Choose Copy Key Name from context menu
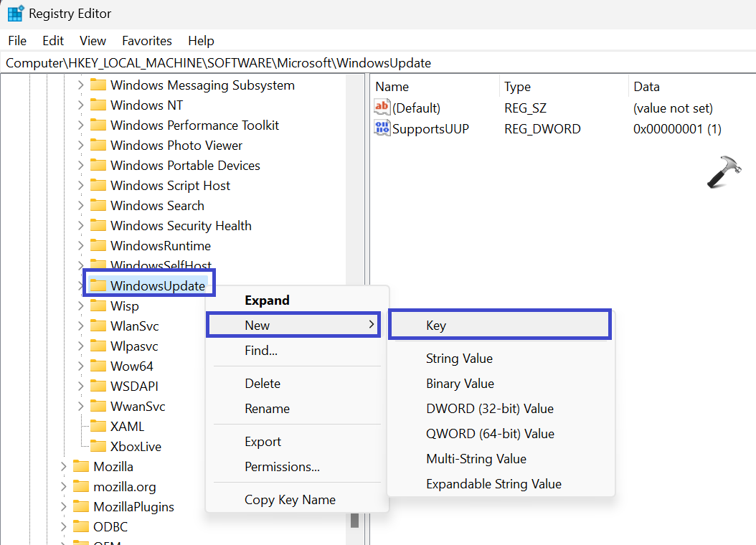The width and height of the screenshot is (756, 545). point(290,500)
